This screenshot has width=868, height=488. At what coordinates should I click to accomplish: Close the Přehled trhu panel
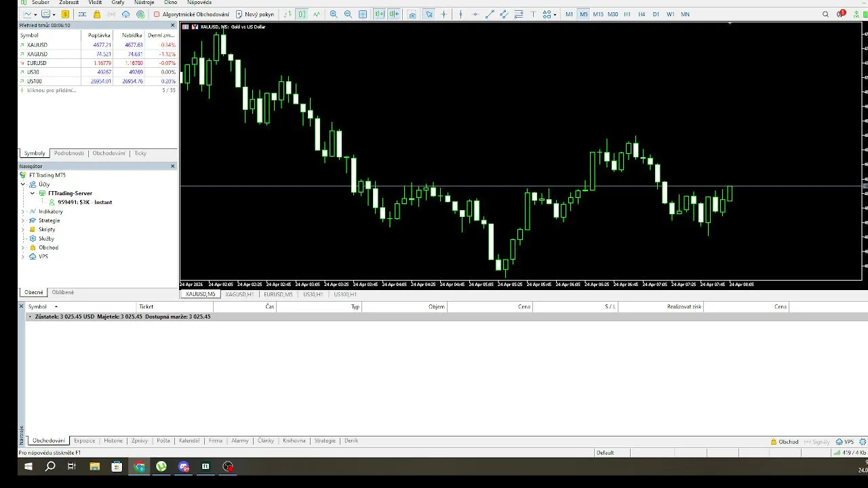[173, 25]
